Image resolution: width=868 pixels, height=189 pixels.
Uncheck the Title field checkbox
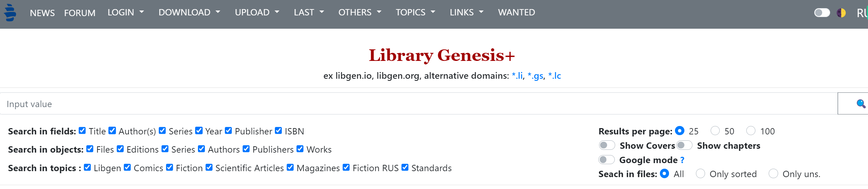pos(82,131)
